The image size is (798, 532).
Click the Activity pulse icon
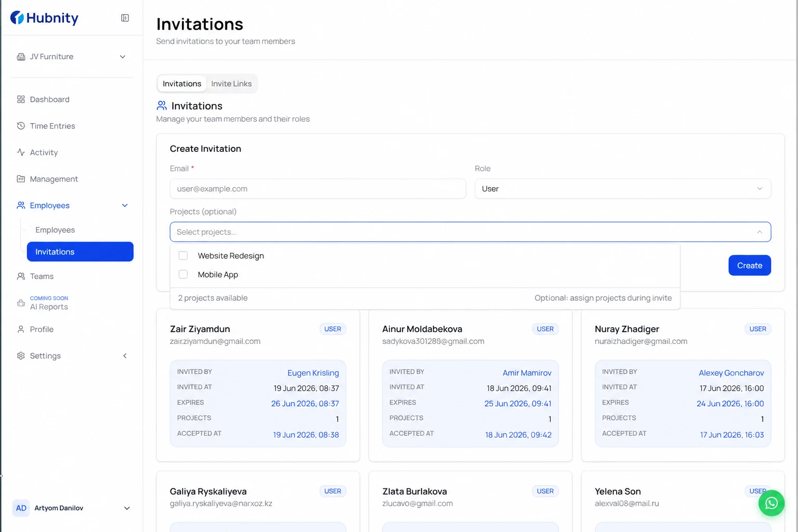pyautogui.click(x=21, y=152)
